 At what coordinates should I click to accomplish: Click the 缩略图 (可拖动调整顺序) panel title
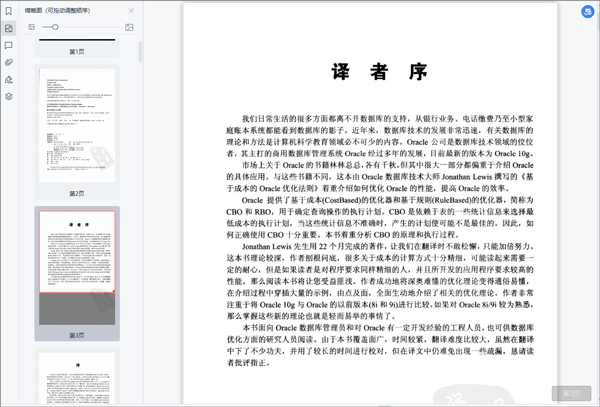57,11
